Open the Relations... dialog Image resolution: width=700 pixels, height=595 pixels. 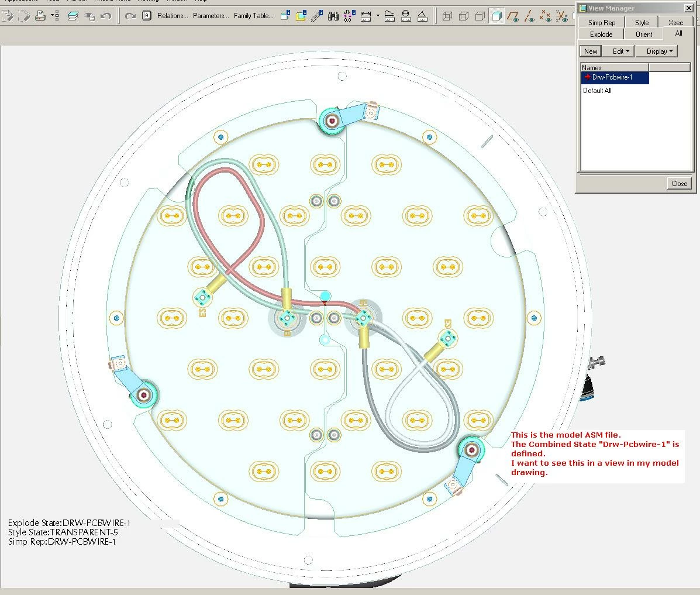coord(173,16)
